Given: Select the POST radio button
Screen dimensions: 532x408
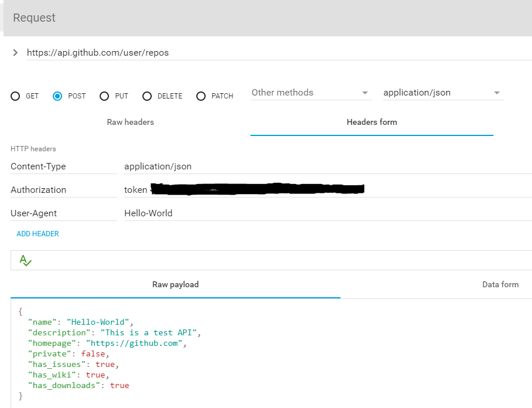Looking at the screenshot, I should (57, 96).
